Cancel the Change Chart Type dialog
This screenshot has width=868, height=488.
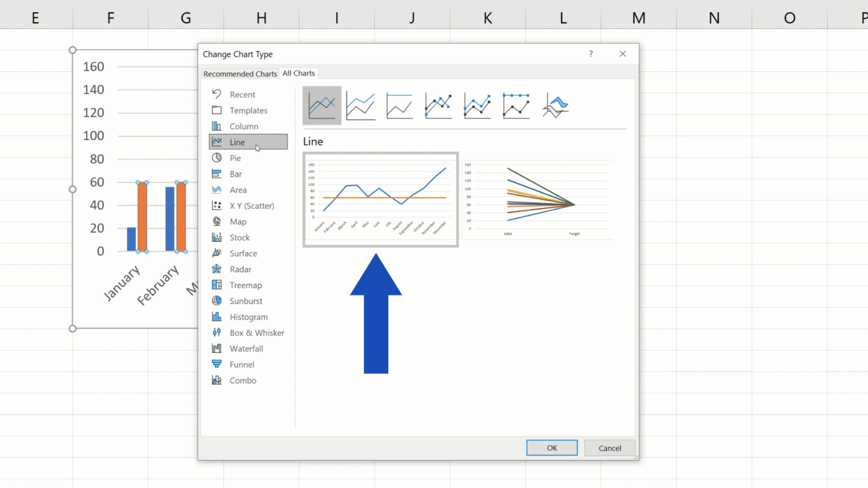609,447
